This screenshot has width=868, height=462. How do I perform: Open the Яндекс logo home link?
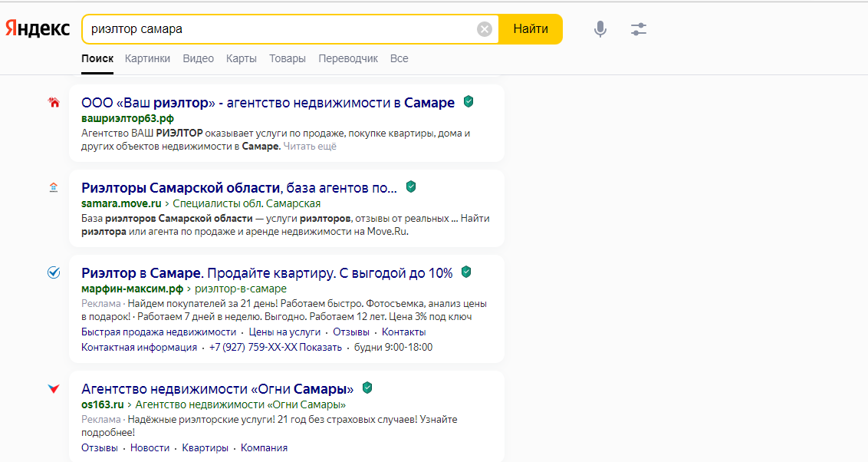click(x=38, y=29)
